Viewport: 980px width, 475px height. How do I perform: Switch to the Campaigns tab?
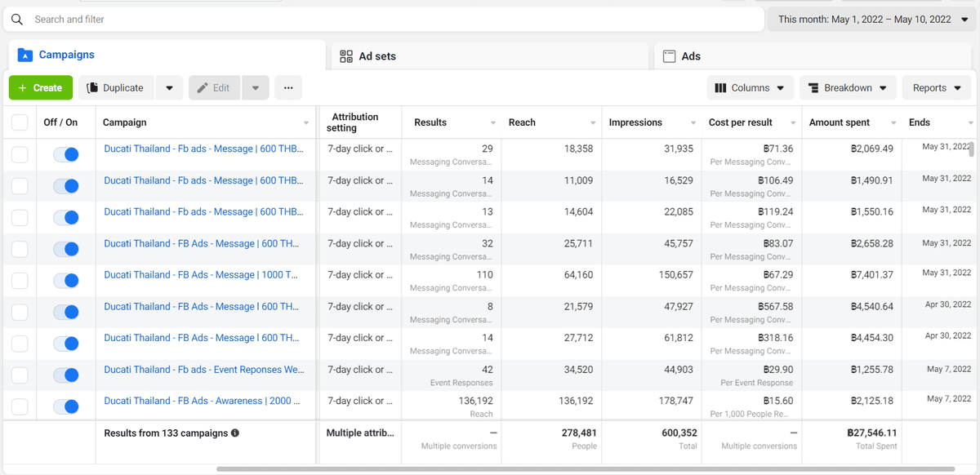(x=167, y=55)
